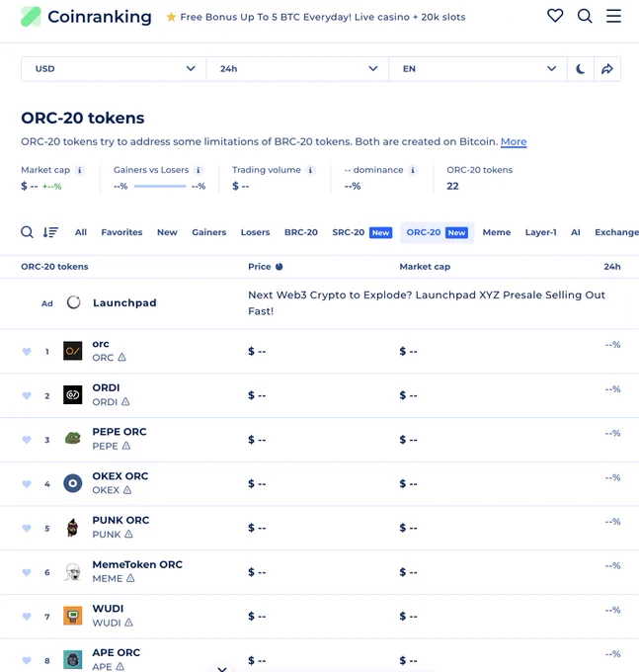Show Trading volume info icon
The width and height of the screenshot is (639, 672).
(310, 170)
